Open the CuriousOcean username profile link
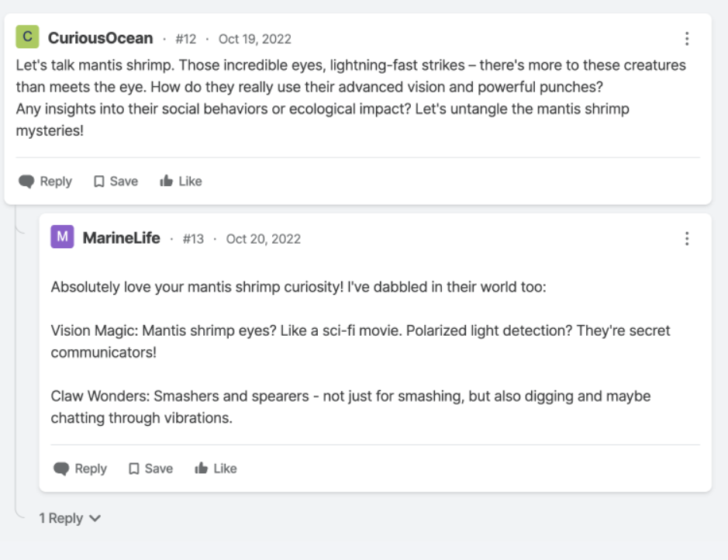This screenshot has width=728, height=560. (x=100, y=38)
